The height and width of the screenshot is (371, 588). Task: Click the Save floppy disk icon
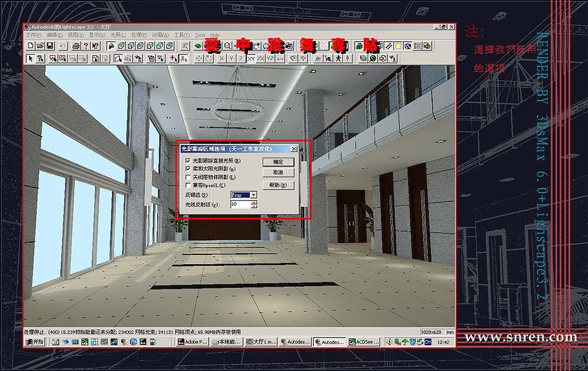(x=50, y=46)
